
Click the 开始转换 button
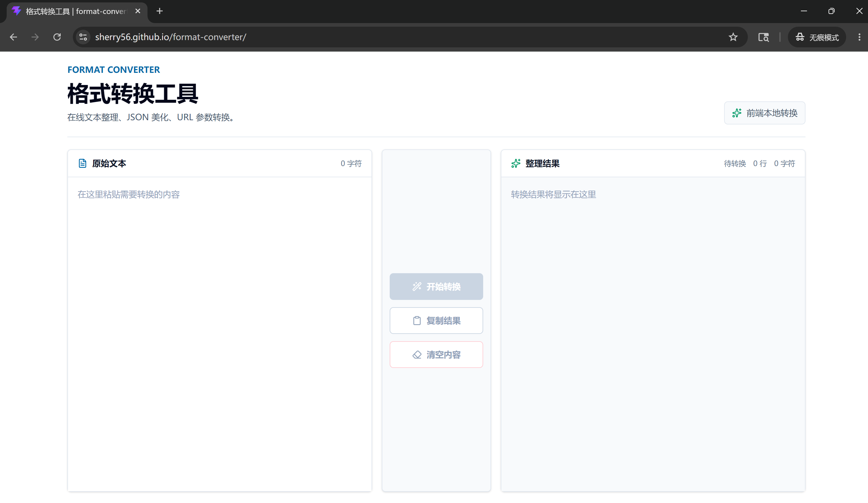click(x=436, y=286)
